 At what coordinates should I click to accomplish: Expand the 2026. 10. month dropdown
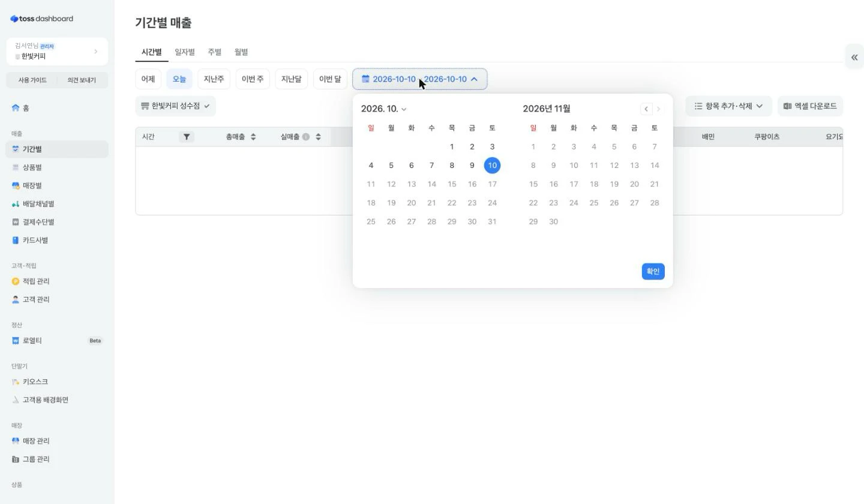[x=384, y=109]
